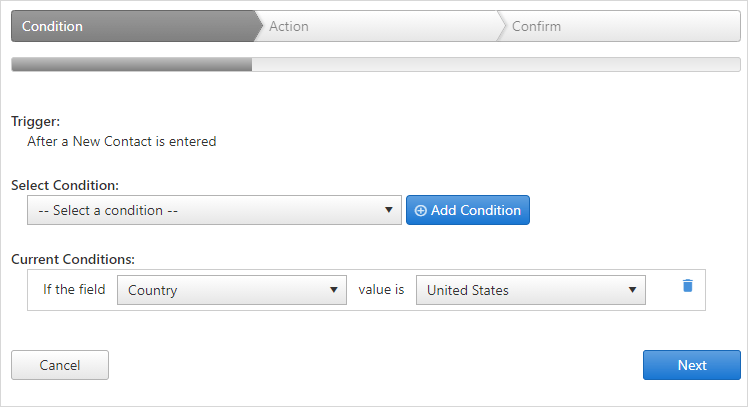
Task: Cancel the workflow wizard
Action: click(60, 365)
